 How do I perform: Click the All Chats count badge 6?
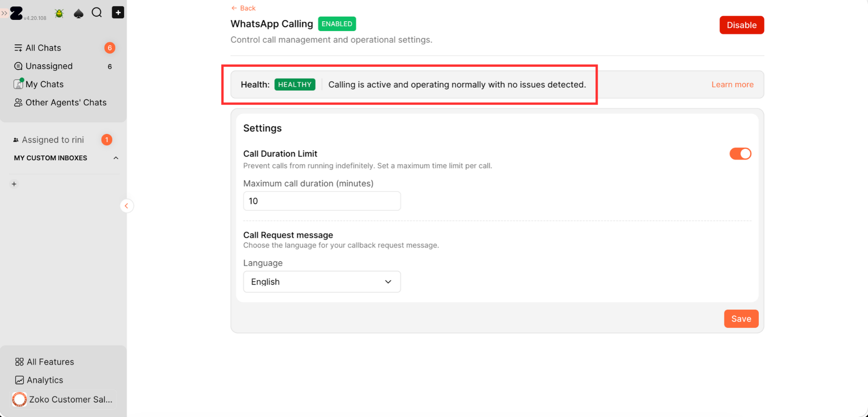pyautogui.click(x=110, y=48)
